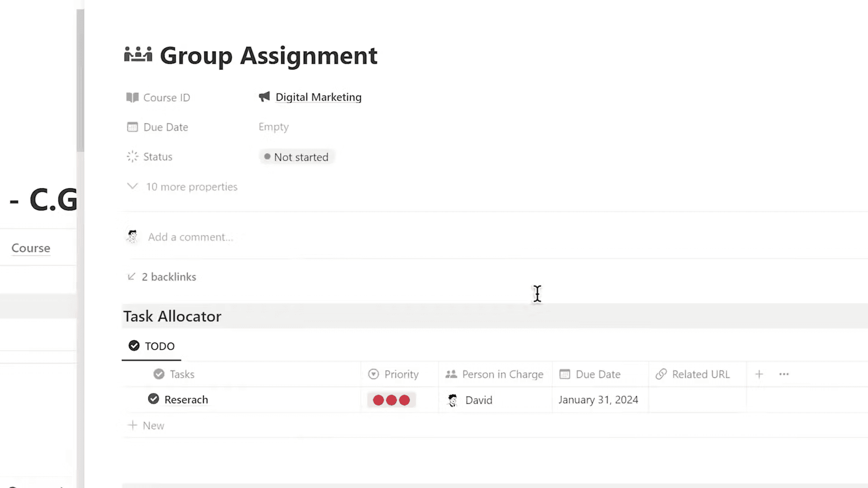Open the Priority dropdown for Research task
The width and height of the screenshot is (868, 488).
(391, 399)
